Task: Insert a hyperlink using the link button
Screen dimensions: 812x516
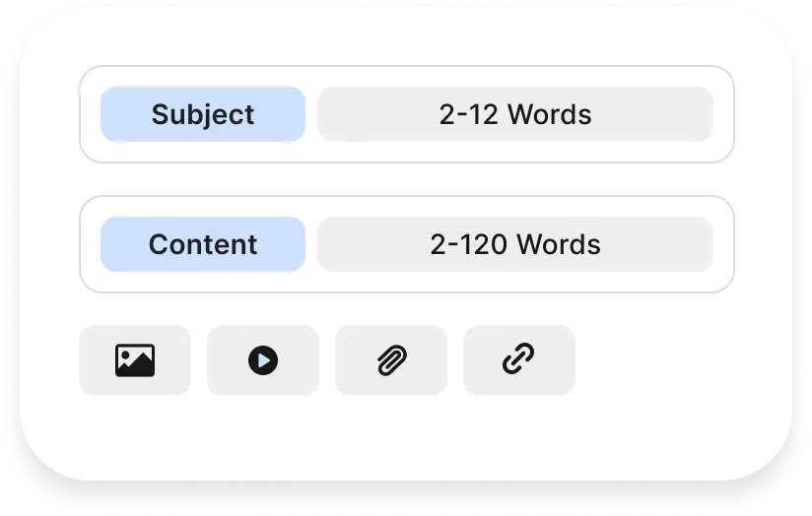Action: click(x=519, y=360)
